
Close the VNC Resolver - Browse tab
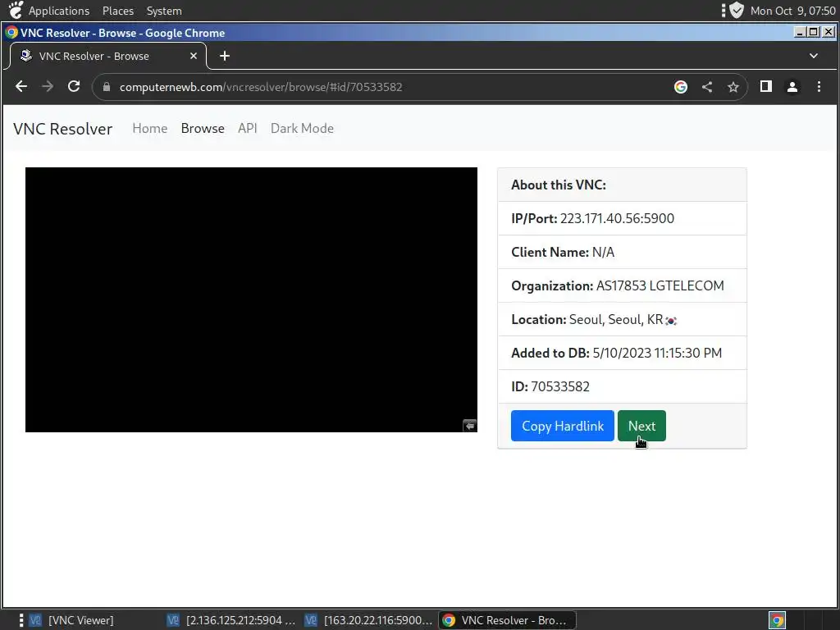tap(194, 56)
